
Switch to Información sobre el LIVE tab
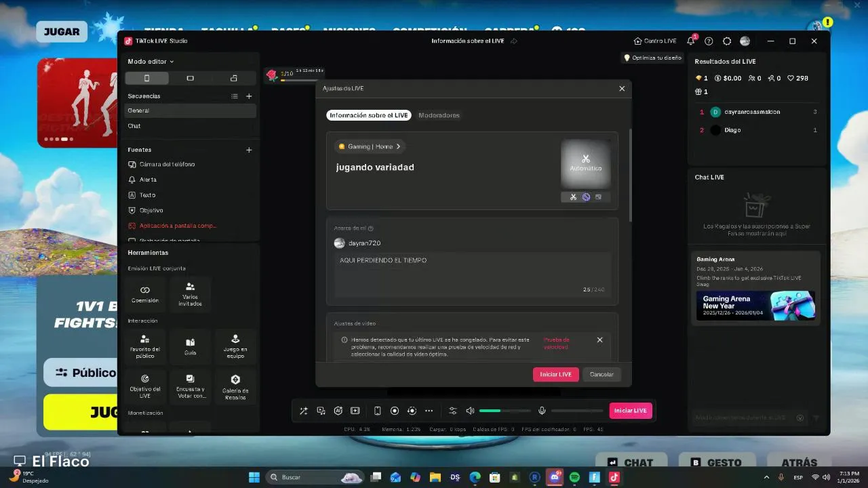369,115
